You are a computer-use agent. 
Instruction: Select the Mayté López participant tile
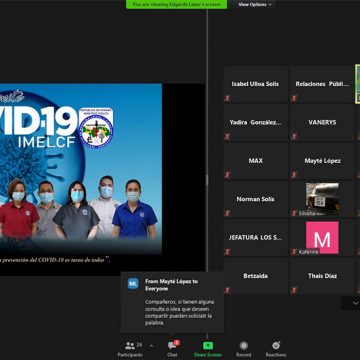pos(322,161)
